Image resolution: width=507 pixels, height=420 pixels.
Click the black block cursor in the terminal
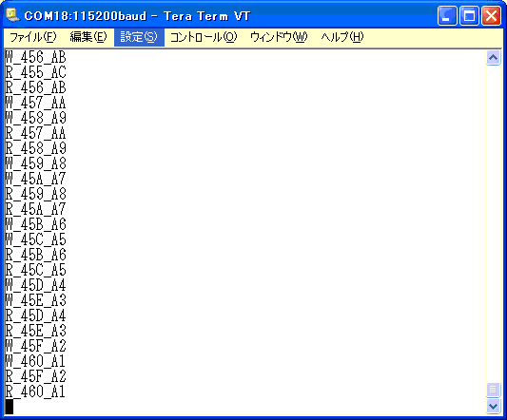click(10, 407)
